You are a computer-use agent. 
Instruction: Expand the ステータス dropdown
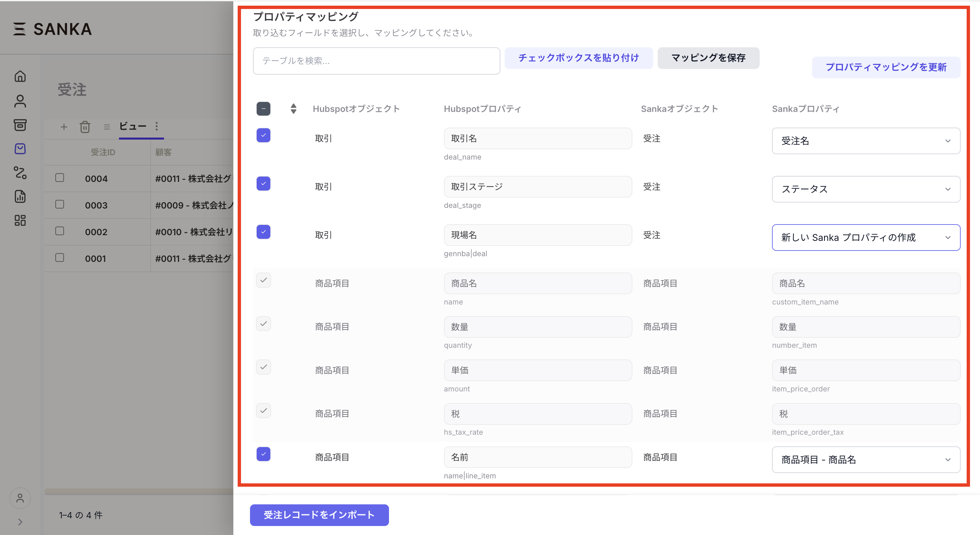pos(865,189)
